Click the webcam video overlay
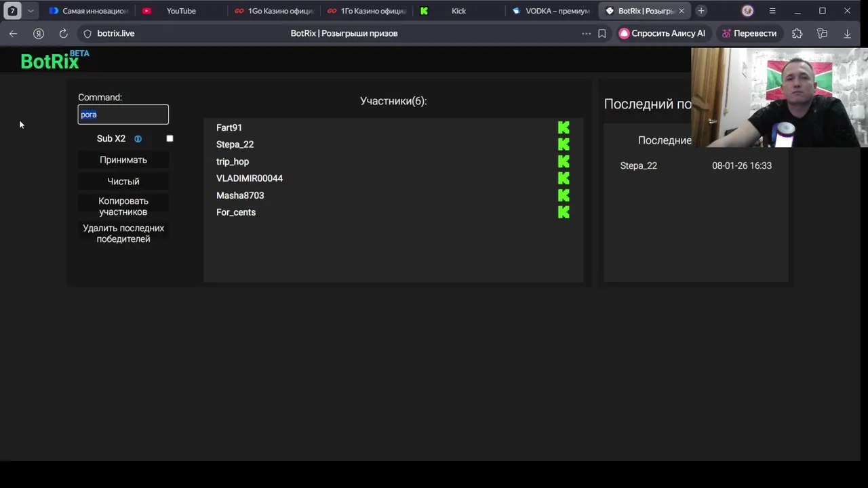The width and height of the screenshot is (868, 488). coord(779,98)
